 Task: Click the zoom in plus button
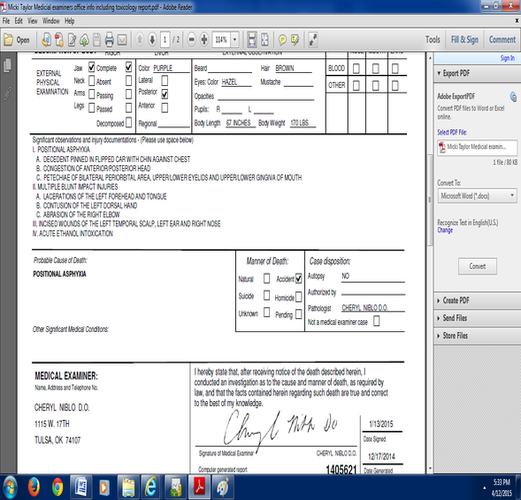tap(204, 40)
